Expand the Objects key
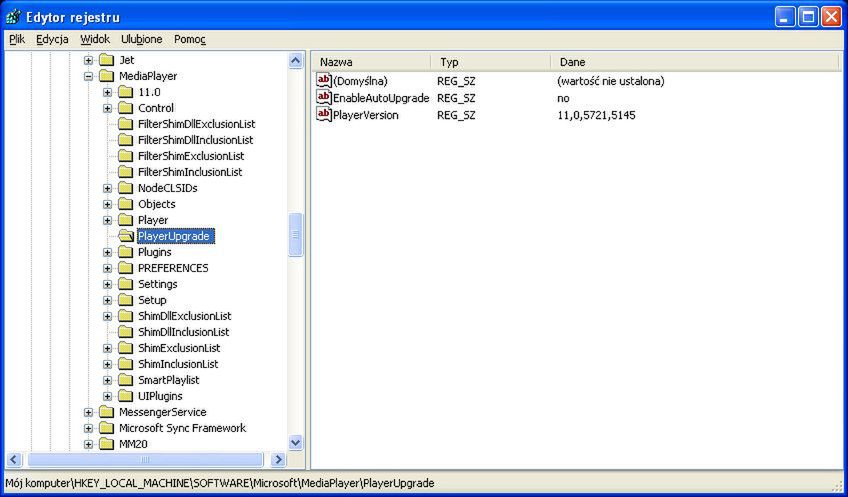The height and width of the screenshot is (497, 848). (107, 204)
